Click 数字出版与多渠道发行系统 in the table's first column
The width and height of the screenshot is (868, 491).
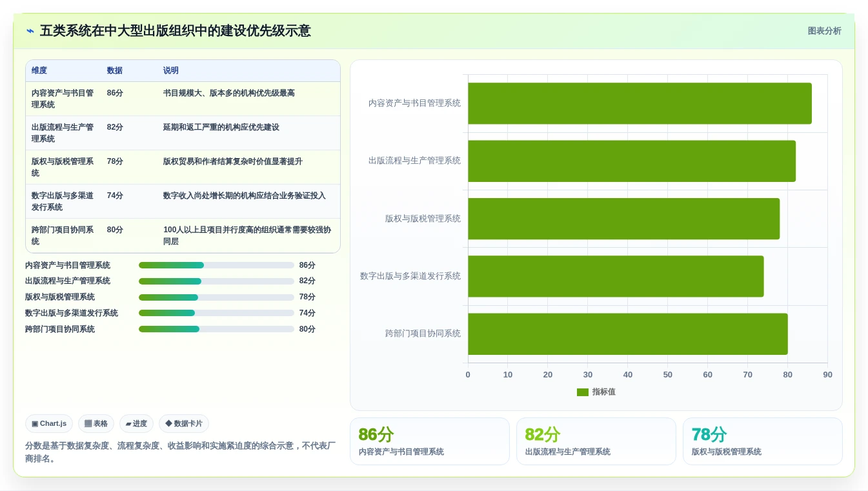63,201
